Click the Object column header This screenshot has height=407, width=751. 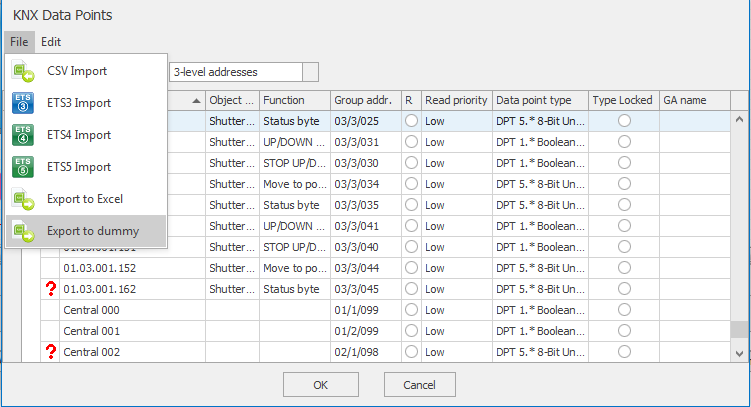click(x=233, y=100)
